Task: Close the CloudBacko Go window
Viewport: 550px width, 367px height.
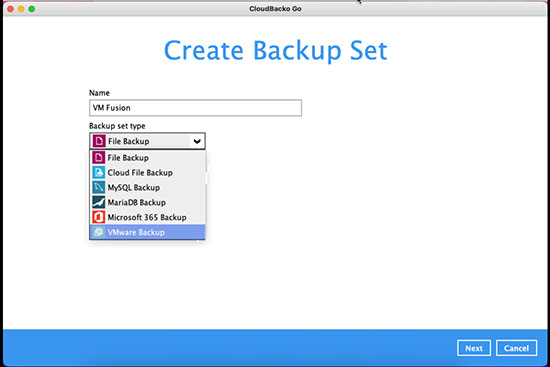Action: [11, 9]
